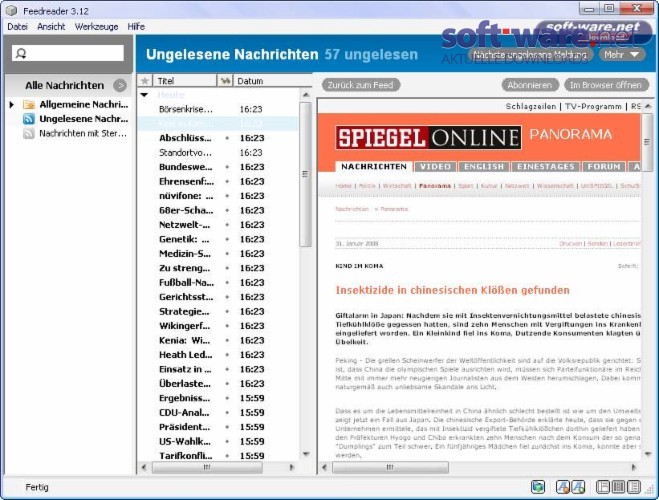Click the Abonnieren button
Screen dimensions: 659x500
pyautogui.click(x=530, y=85)
